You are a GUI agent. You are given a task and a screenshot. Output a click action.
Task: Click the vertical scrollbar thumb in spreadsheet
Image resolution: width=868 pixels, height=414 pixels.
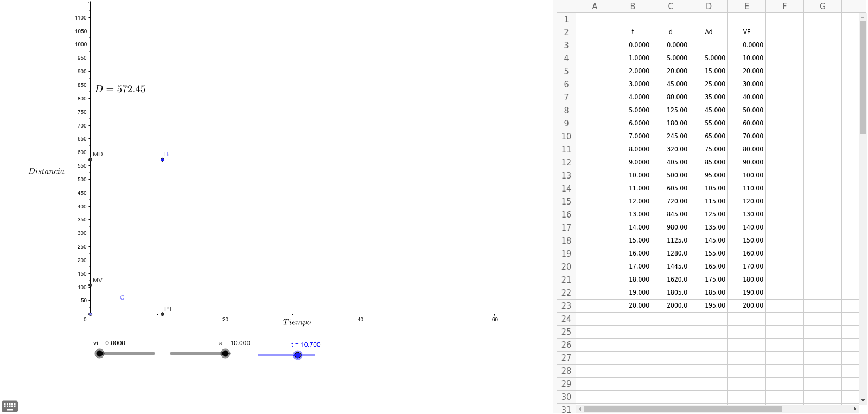863,77
